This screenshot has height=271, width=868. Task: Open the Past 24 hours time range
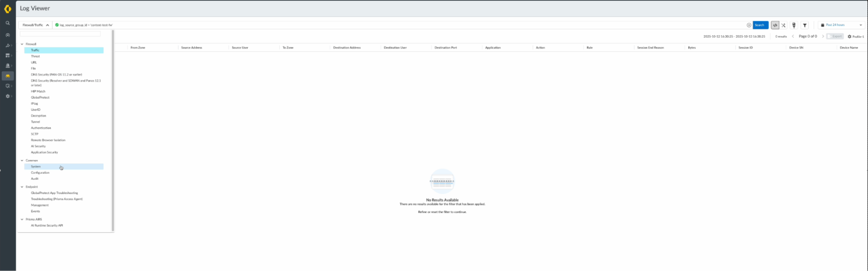tap(841, 25)
